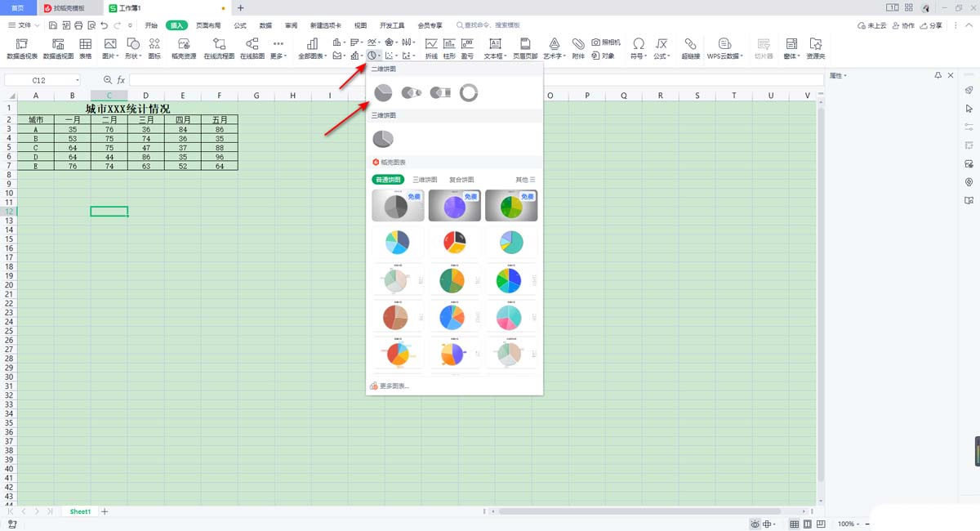
Task: Insert a 盈亏 win/loss sparkline
Action: pos(467,49)
